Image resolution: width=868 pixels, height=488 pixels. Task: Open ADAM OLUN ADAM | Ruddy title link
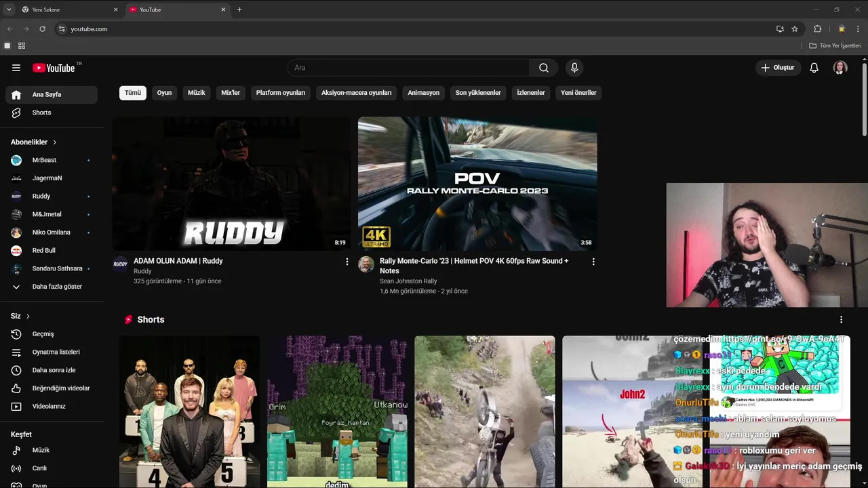tap(178, 261)
